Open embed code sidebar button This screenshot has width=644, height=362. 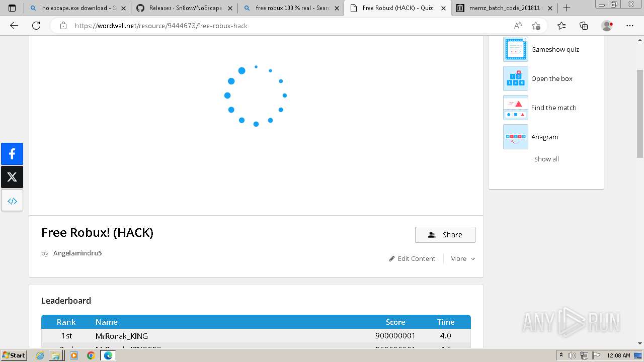[12, 201]
